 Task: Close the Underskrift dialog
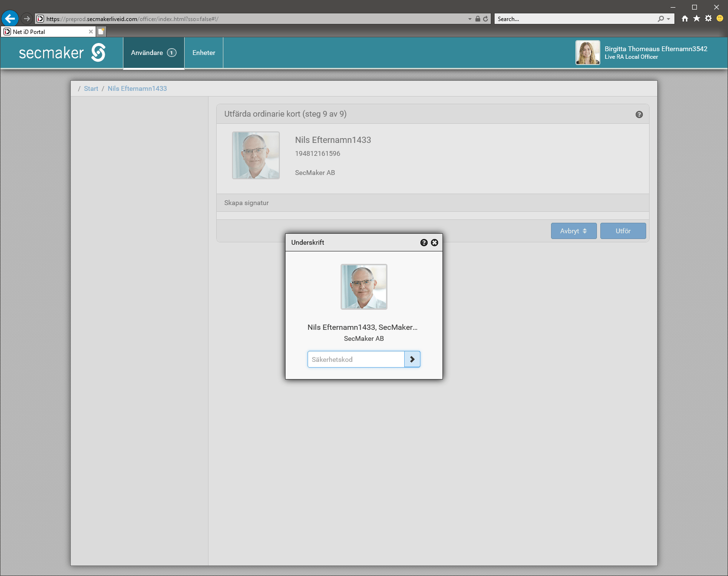point(434,242)
